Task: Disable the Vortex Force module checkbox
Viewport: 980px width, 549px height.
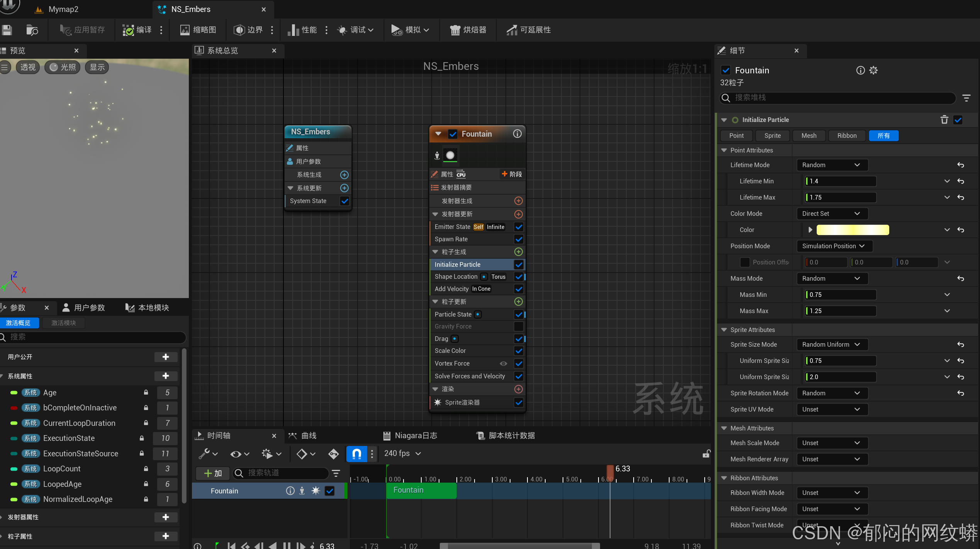Action: point(519,363)
